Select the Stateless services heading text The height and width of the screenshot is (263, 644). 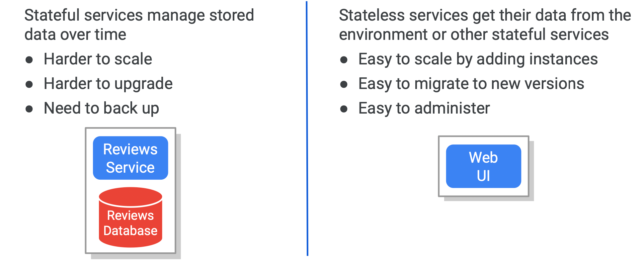click(485, 25)
